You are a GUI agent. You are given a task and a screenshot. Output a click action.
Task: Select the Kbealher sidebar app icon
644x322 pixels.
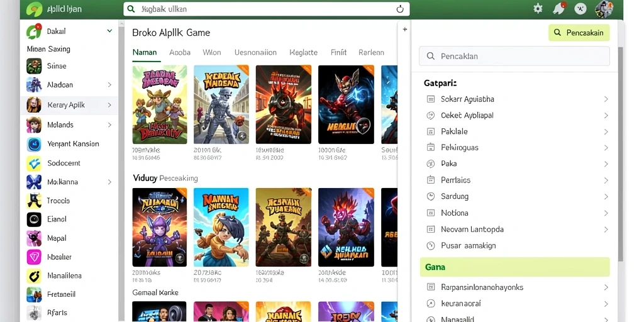34,257
